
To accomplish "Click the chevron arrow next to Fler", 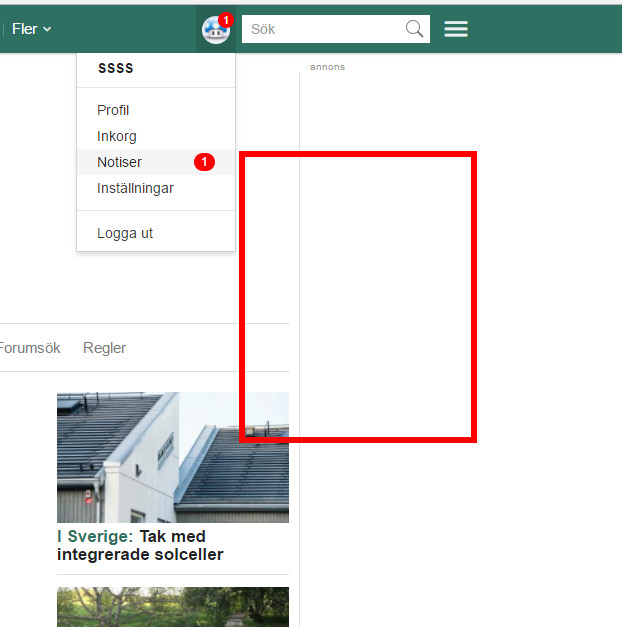I will (x=47, y=30).
